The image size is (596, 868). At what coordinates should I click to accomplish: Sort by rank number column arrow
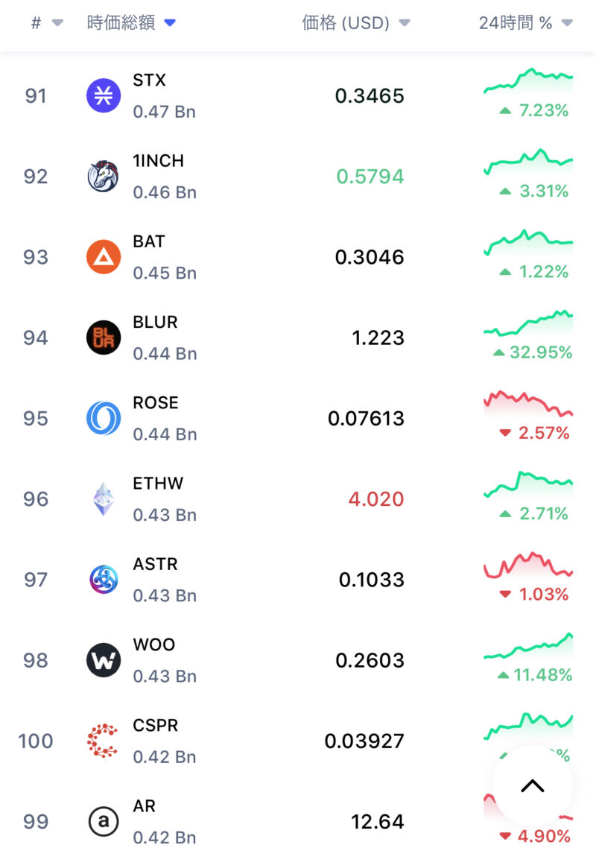(x=57, y=23)
